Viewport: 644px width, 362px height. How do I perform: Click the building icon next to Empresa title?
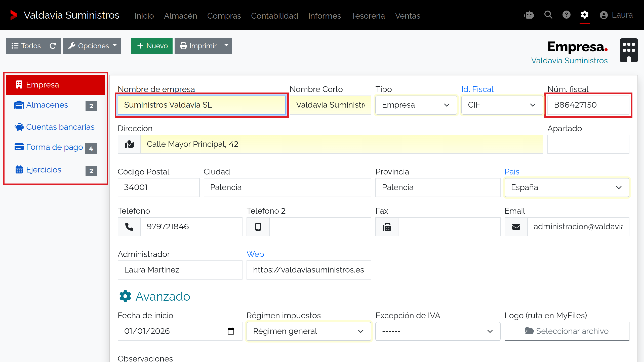point(629,50)
